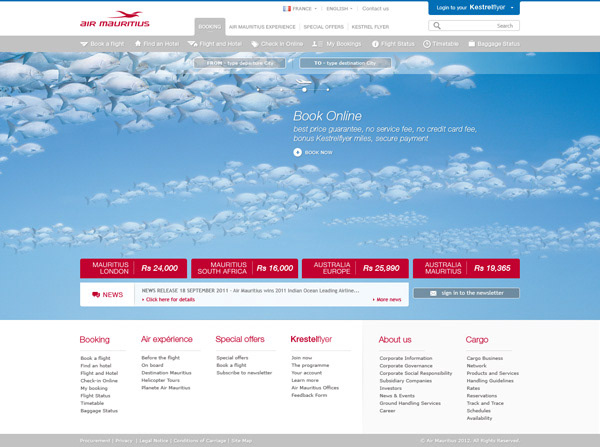The height and width of the screenshot is (447, 600).
Task: Open Investors link under About us
Action: 391,388
